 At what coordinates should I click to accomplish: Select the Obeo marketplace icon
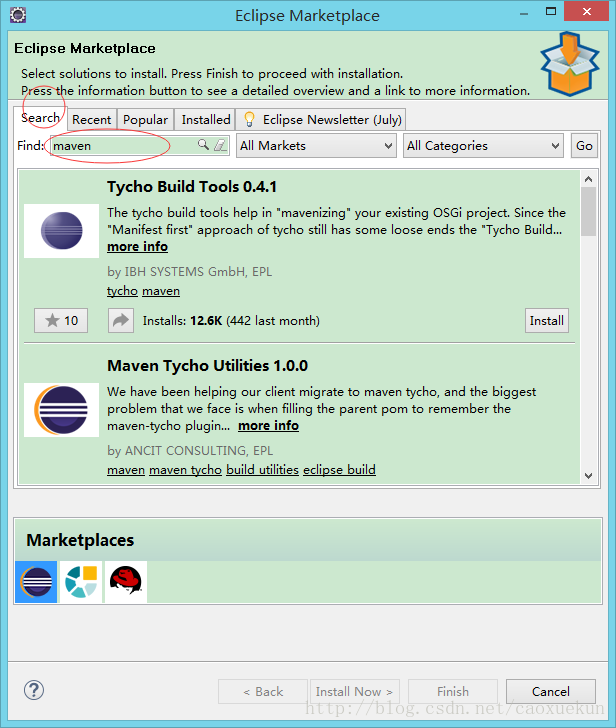(81, 582)
